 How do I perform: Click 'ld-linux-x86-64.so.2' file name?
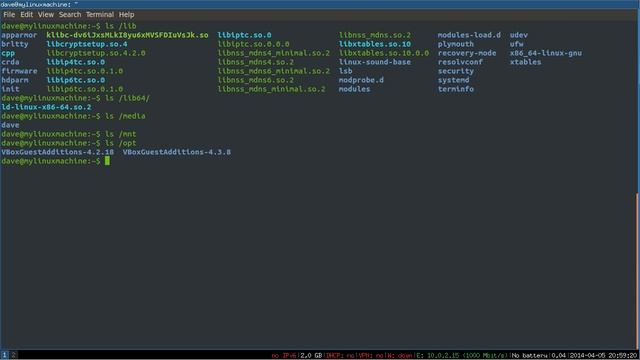(x=46, y=107)
